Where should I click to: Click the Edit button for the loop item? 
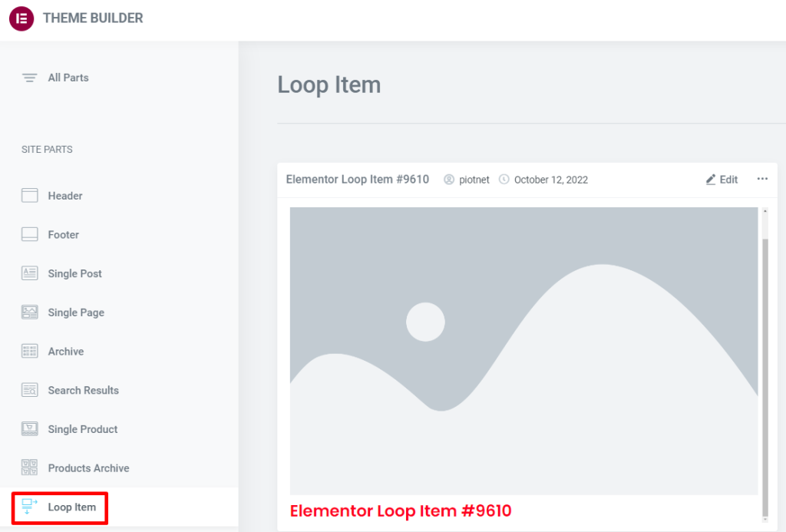click(722, 179)
